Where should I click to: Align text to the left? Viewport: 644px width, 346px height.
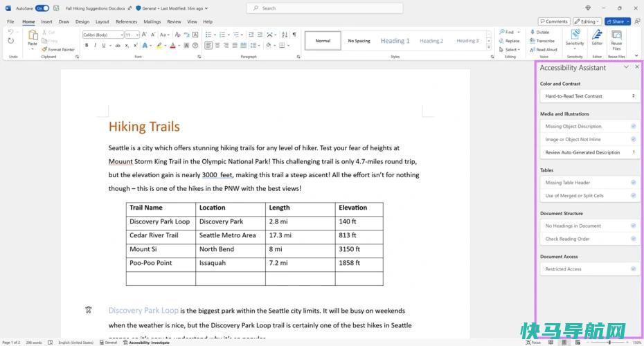click(208, 46)
